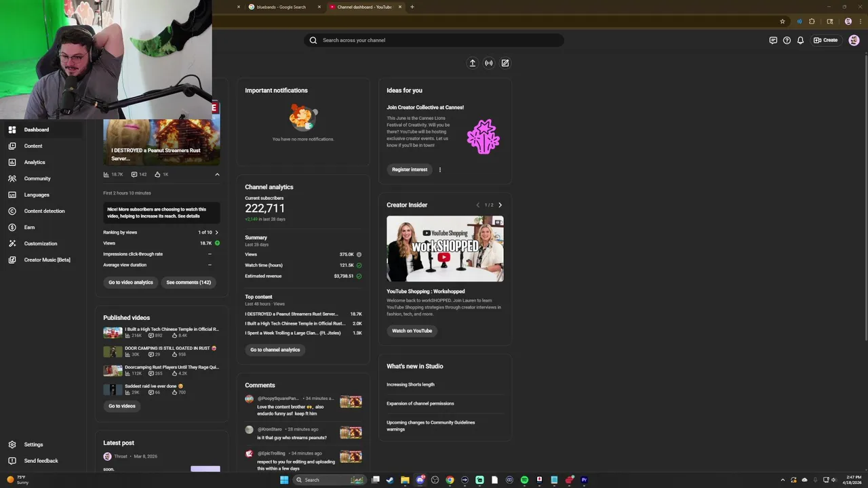Open Saddest raid ive ever done video
Image resolution: width=868 pixels, height=488 pixels.
pos(153,386)
